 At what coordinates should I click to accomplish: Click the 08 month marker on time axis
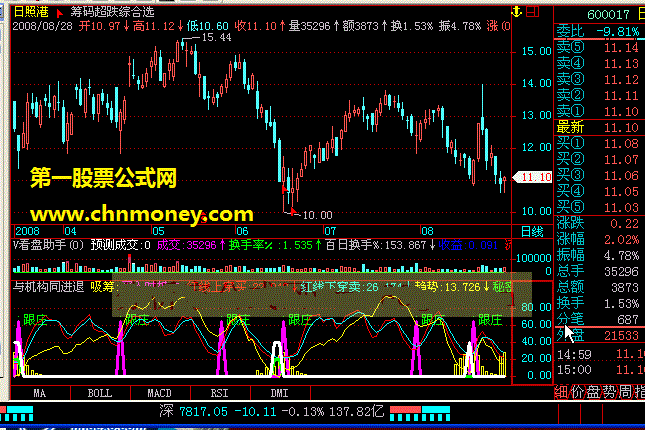pos(427,231)
